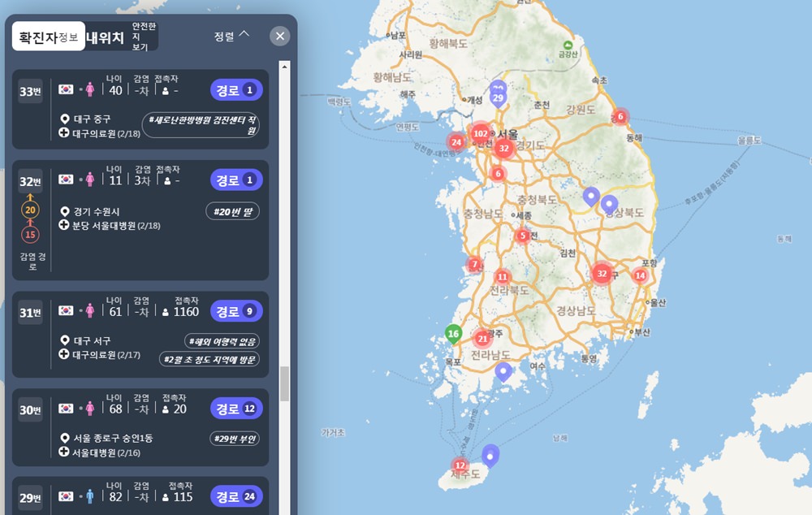Click the 31번 patient number badge

pos(30,313)
